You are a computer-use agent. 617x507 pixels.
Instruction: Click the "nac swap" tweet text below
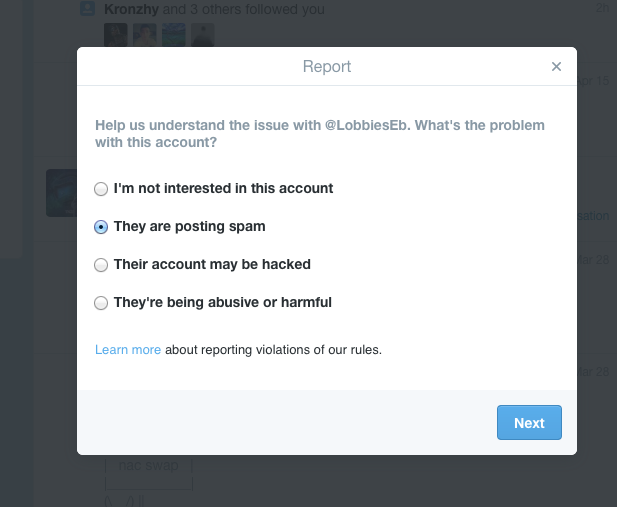coord(148,465)
